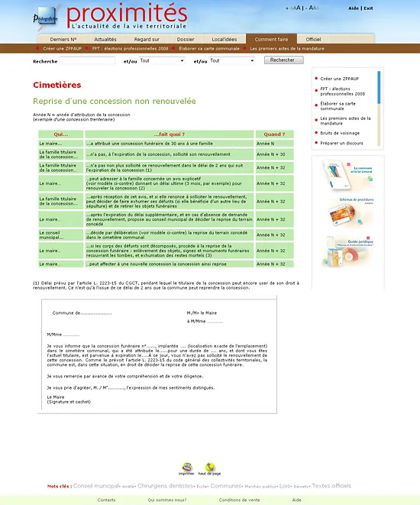This screenshot has height=505, width=420.
Task: Open the Actualités tab
Action: point(105,39)
